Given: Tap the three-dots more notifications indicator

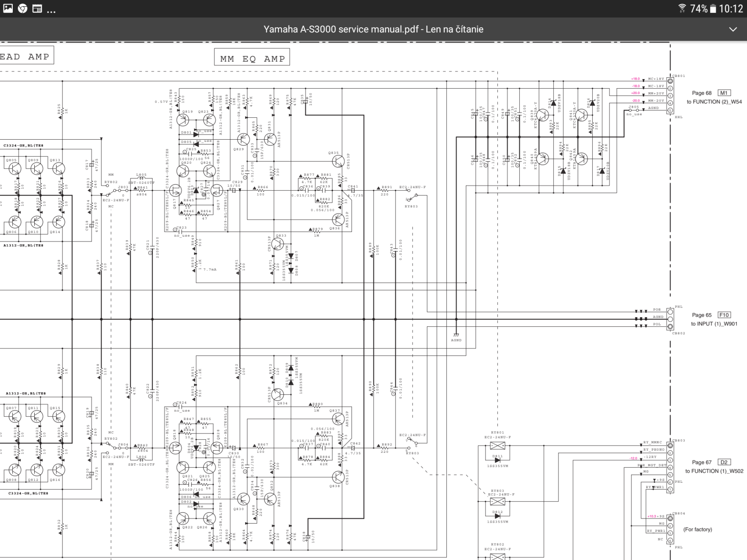Looking at the screenshot, I should click(51, 10).
